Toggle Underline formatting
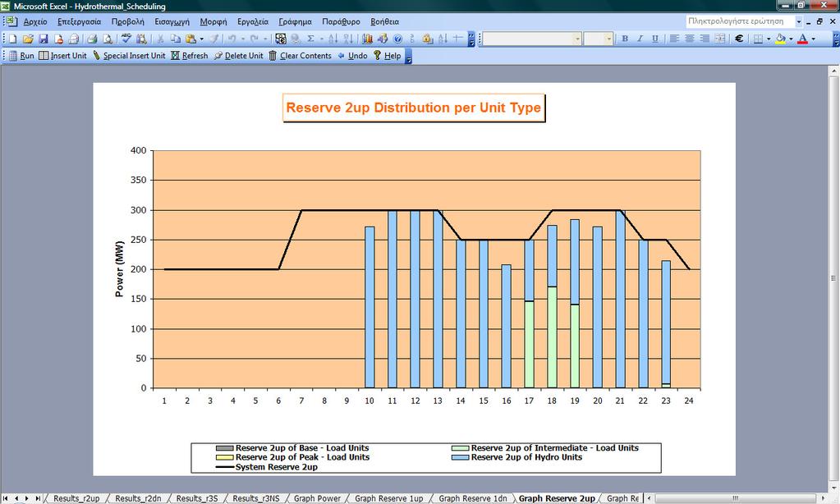The image size is (840, 504). 654,39
